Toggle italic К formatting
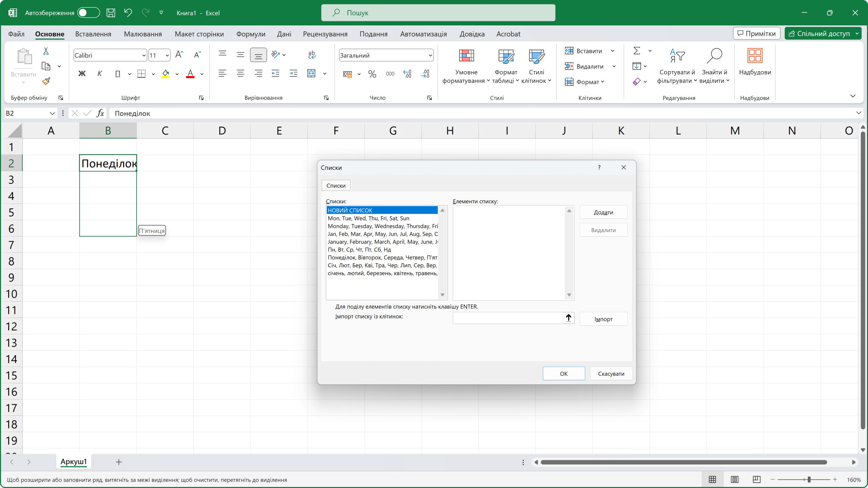This screenshot has width=868, height=488. point(100,74)
